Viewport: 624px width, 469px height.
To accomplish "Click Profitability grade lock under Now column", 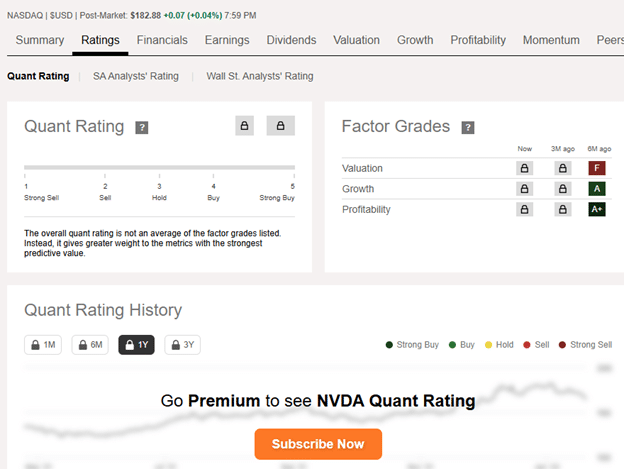I will click(525, 209).
